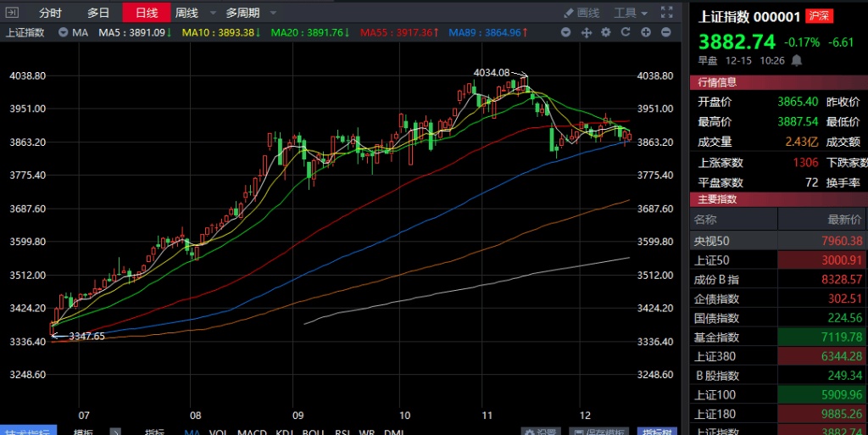Zoom out chart with rightmost minus icon
The height and width of the screenshot is (435, 868).
[x=665, y=32]
